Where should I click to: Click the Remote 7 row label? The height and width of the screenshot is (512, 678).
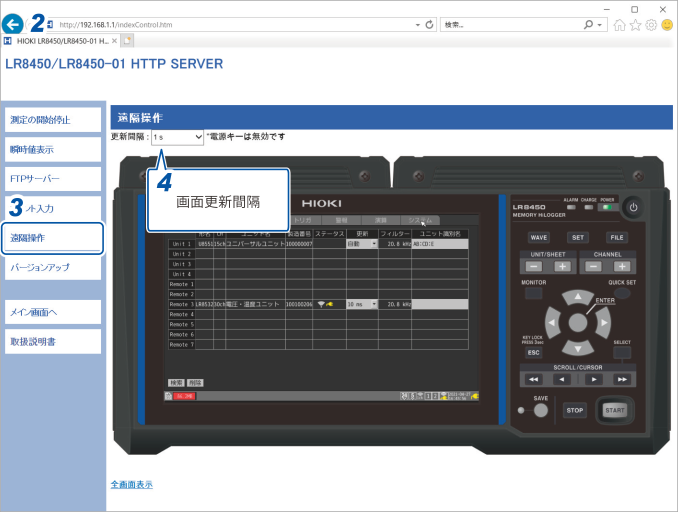coord(182,345)
